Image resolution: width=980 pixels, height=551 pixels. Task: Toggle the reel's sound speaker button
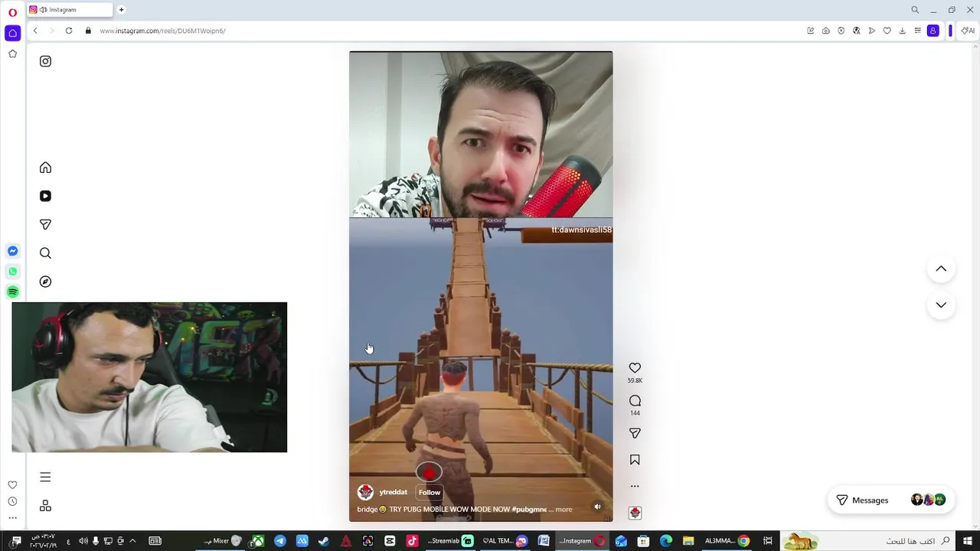click(598, 507)
